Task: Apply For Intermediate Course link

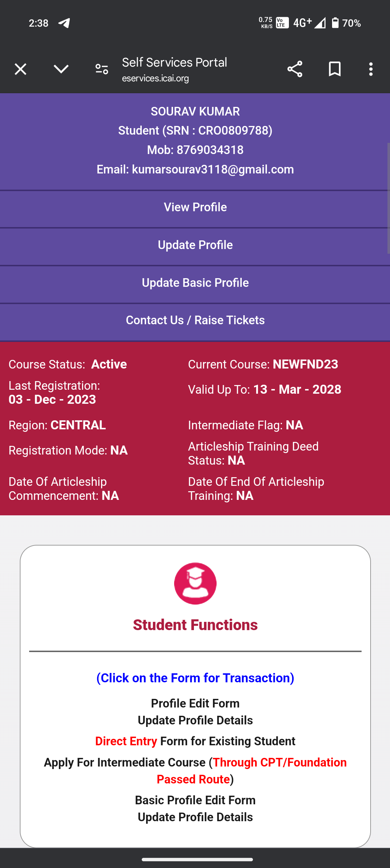Action: [x=195, y=763]
